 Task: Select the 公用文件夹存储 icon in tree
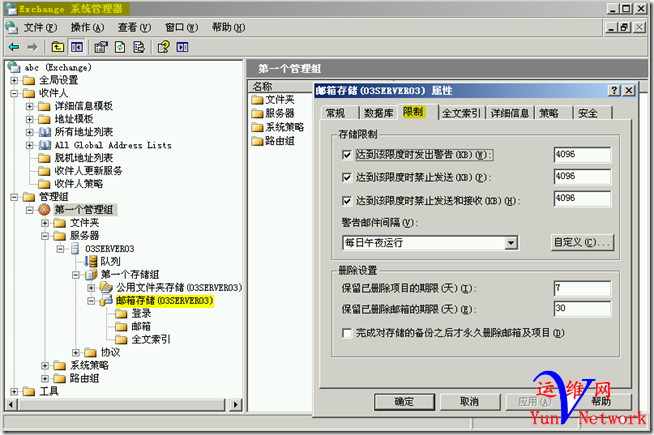[106, 287]
